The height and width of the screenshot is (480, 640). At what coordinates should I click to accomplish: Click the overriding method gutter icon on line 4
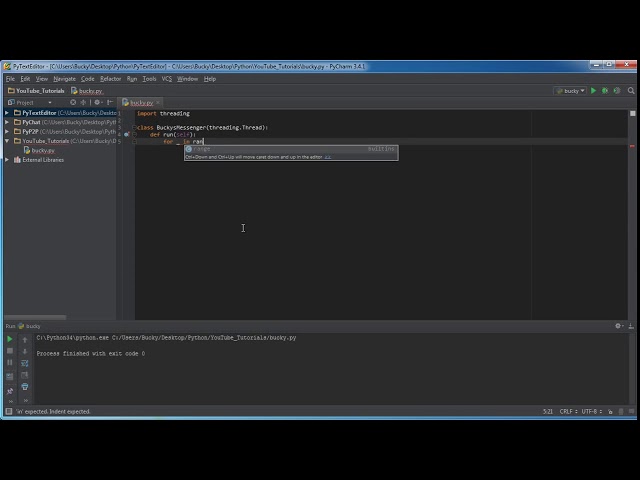coord(127,134)
